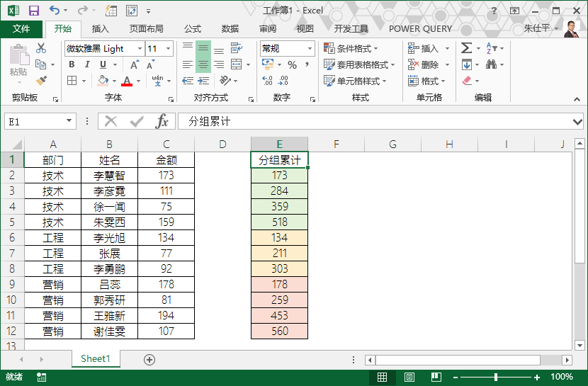588x386 pixels.
Task: Click the add new sheet plus button
Action: point(149,359)
